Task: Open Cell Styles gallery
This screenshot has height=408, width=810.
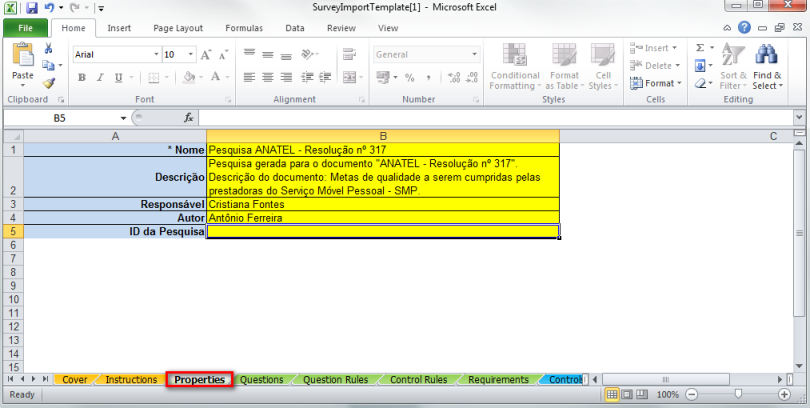Action: 603,67
